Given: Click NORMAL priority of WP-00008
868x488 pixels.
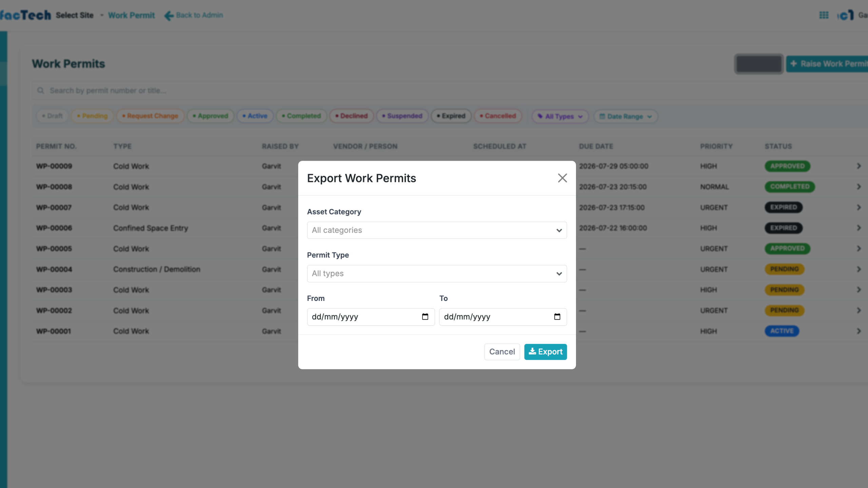Looking at the screenshot, I should click(714, 187).
